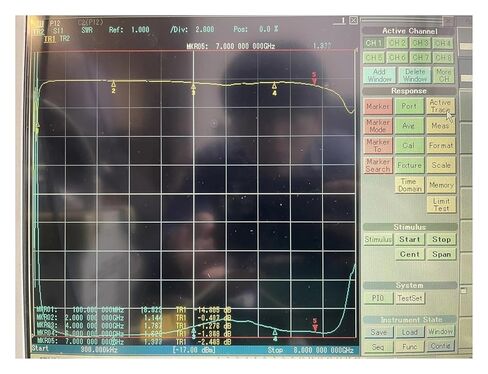This screenshot has height=374, width=488.
Task: Click the MKR05 7.000 000 000GHz readout at top
Action: [x=231, y=46]
